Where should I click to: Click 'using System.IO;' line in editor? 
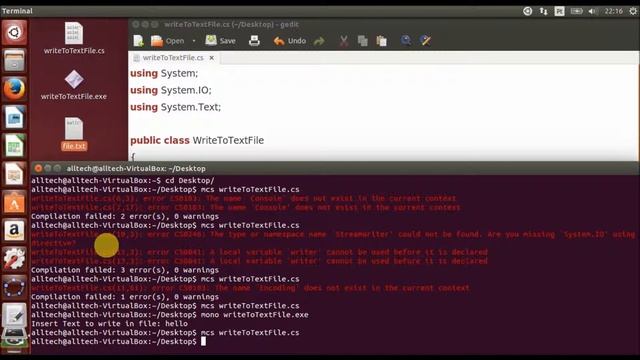click(x=171, y=90)
